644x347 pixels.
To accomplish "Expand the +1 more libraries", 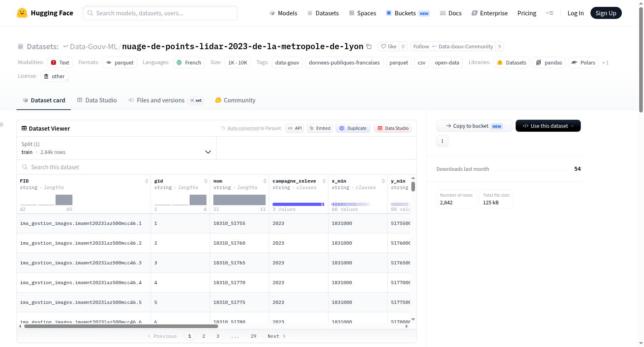I will pyautogui.click(x=605, y=62).
